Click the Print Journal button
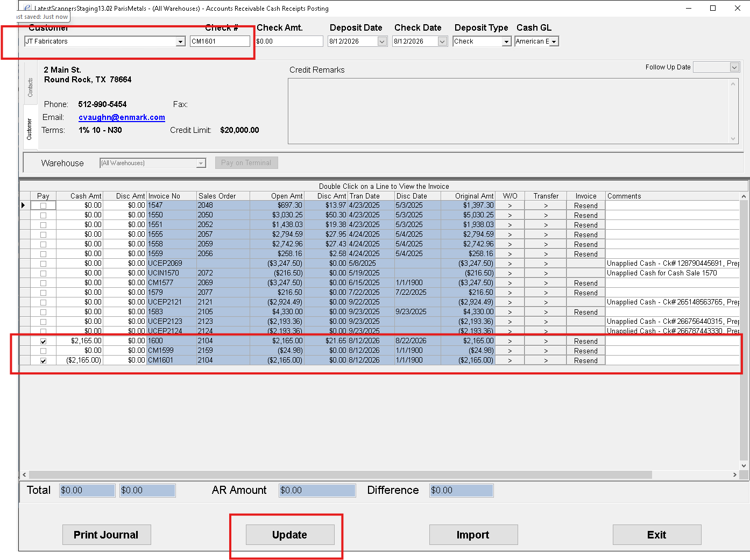The image size is (750, 560). (107, 535)
